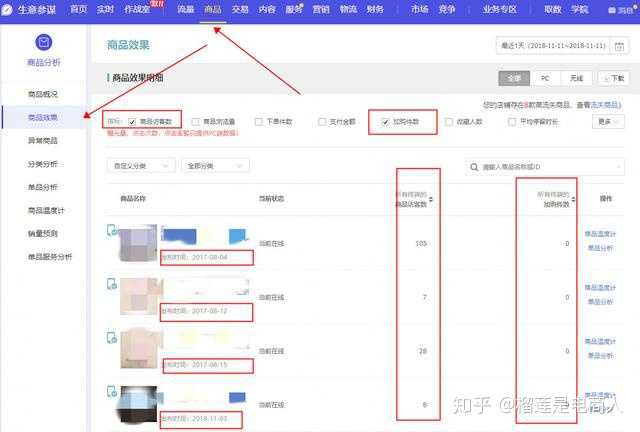Viewport: 640px width, 432px height.
Task: Open the 交易 top menu
Action: (240, 9)
